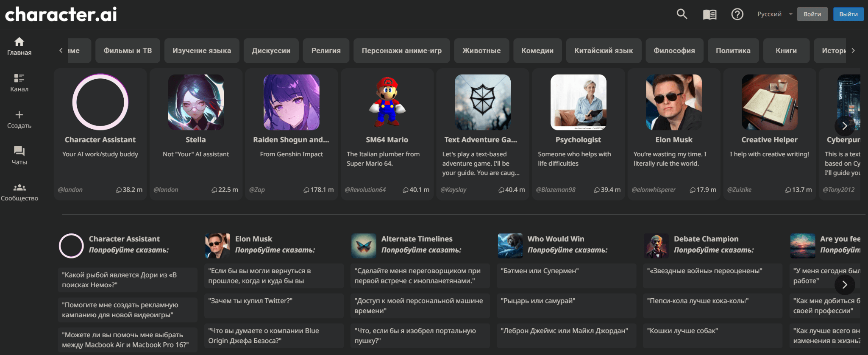The height and width of the screenshot is (355, 868).
Task: Open the Животные category tab
Action: point(481,50)
